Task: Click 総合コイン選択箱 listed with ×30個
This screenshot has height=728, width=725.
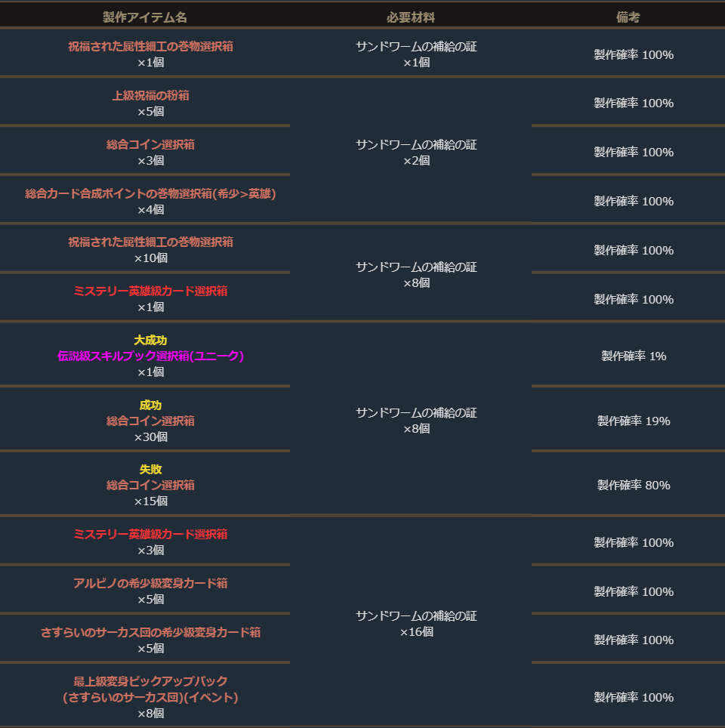Action: [150, 421]
